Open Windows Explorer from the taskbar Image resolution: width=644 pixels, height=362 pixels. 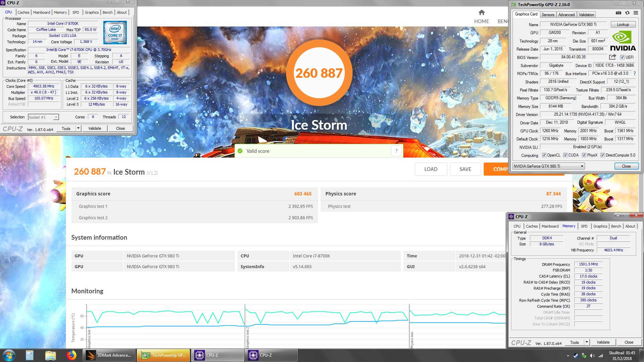(x=50, y=355)
